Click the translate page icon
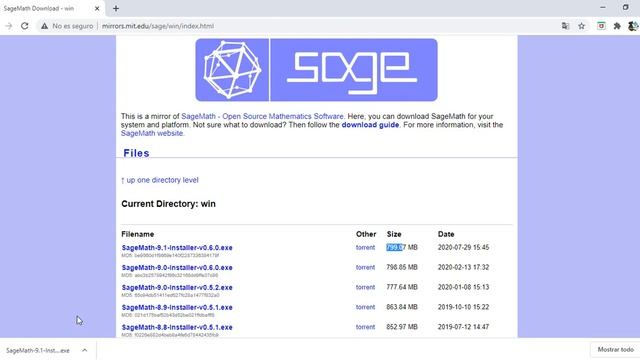The width and height of the screenshot is (640, 360). pos(565,26)
